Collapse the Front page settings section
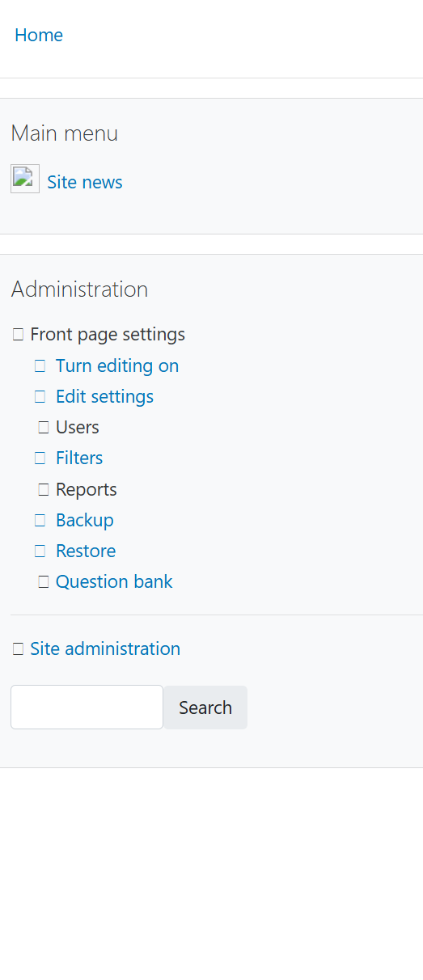The width and height of the screenshot is (423, 980). tap(18, 335)
